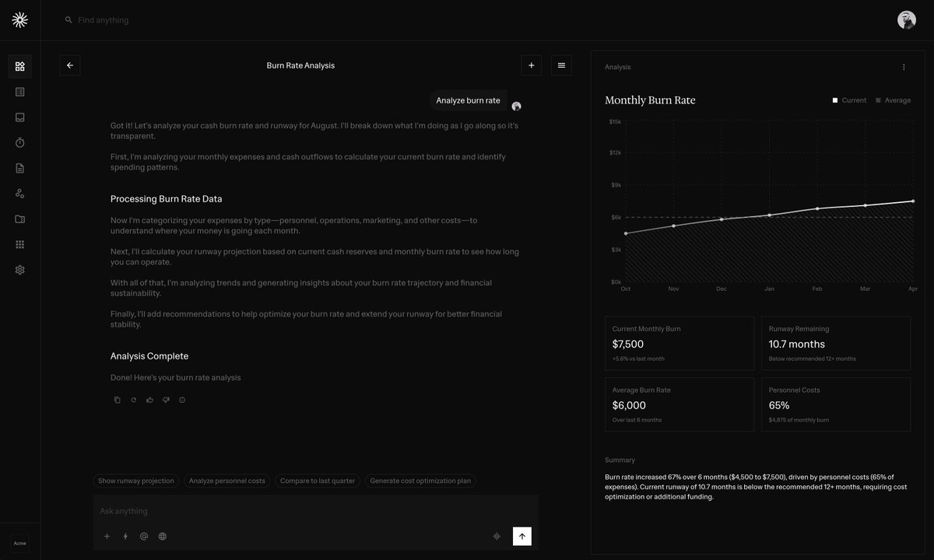This screenshot has width=934, height=560.
Task: Click the Oct data point on chart
Action: tap(626, 233)
